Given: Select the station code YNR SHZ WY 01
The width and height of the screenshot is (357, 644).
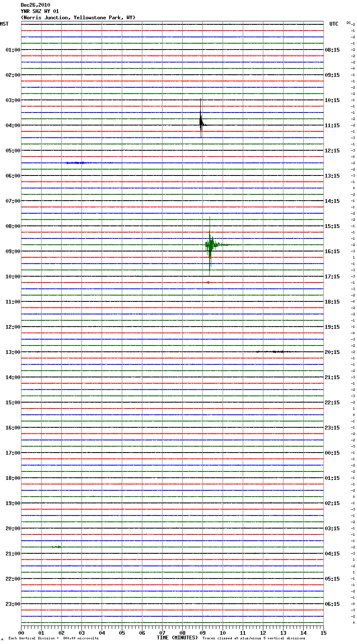Looking at the screenshot, I should [x=40, y=11].
